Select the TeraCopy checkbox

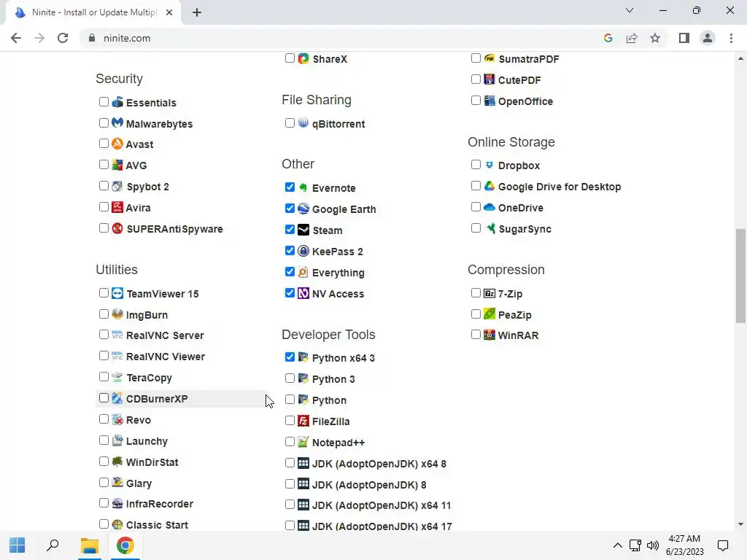coord(104,377)
